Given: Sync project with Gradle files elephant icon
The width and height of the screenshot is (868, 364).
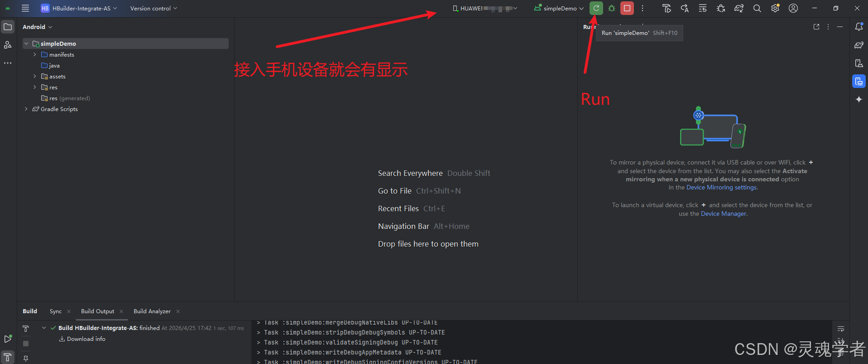Looking at the screenshot, I should 739,8.
